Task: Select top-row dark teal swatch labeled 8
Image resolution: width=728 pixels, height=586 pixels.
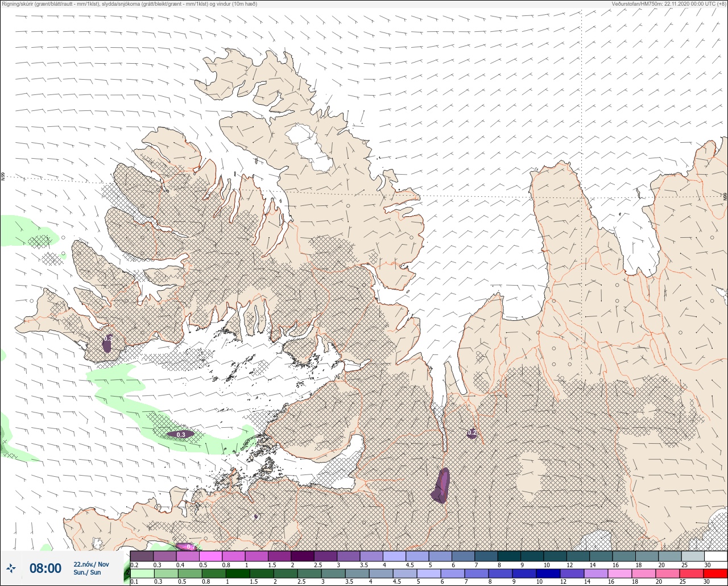Action: 509,556
